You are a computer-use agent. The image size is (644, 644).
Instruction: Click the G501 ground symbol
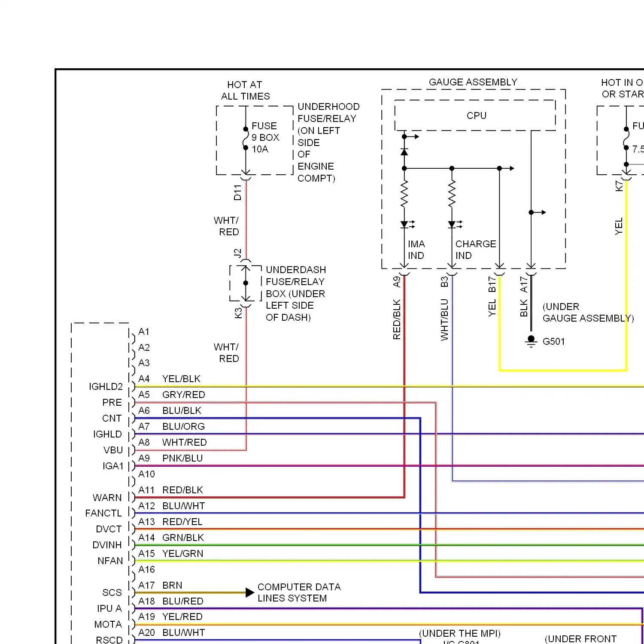pos(531,341)
